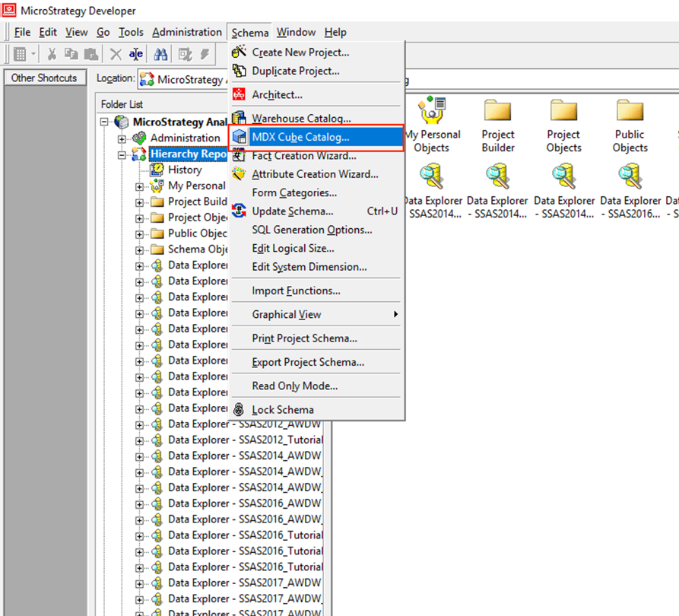This screenshot has width=679, height=616.
Task: Collapse the MicroStrategy Analytics root node
Action: point(104,122)
